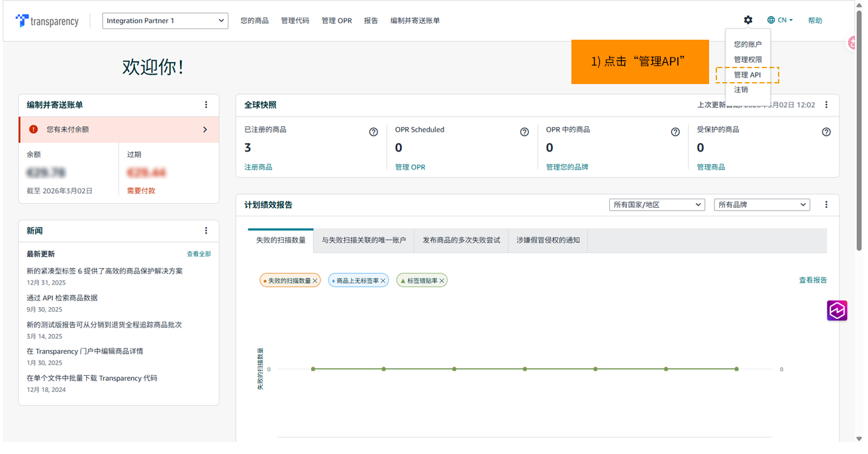Click the settings gear icon

[747, 21]
